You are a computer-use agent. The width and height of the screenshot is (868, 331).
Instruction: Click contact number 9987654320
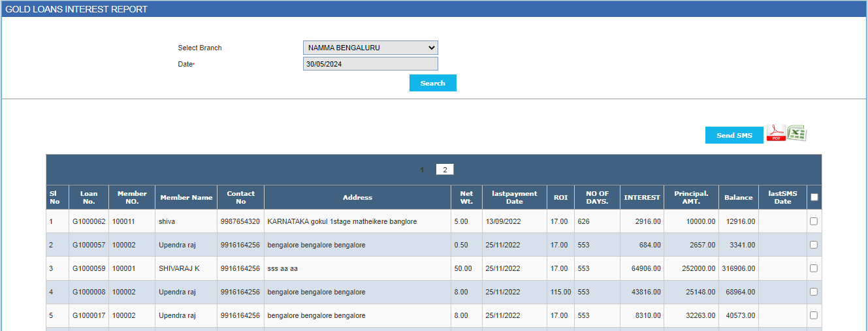[x=240, y=221]
